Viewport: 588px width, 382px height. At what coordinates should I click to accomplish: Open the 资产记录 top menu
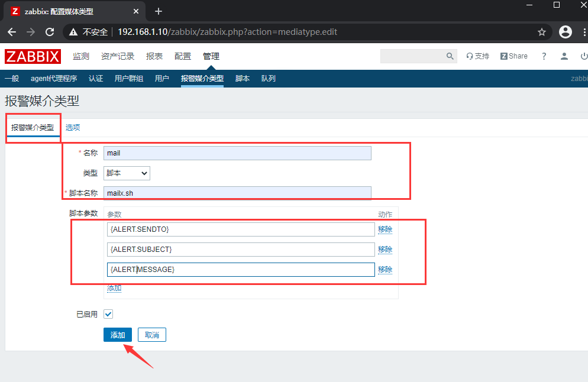118,56
